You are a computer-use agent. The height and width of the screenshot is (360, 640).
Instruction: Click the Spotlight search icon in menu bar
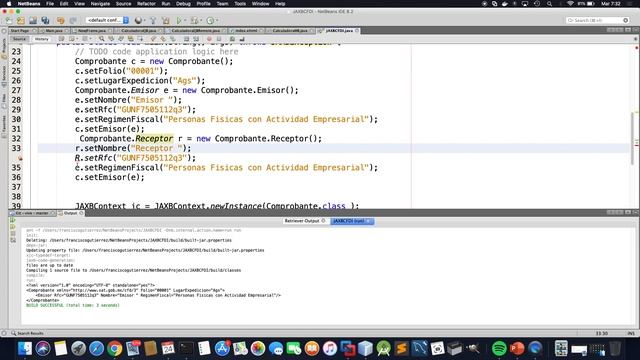(549, 4)
